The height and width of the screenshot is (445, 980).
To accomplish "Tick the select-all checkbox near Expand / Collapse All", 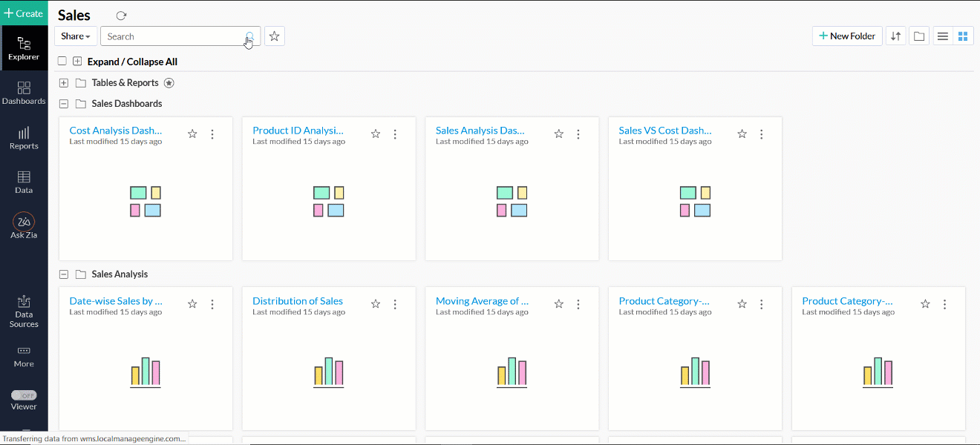I will pyautogui.click(x=62, y=62).
